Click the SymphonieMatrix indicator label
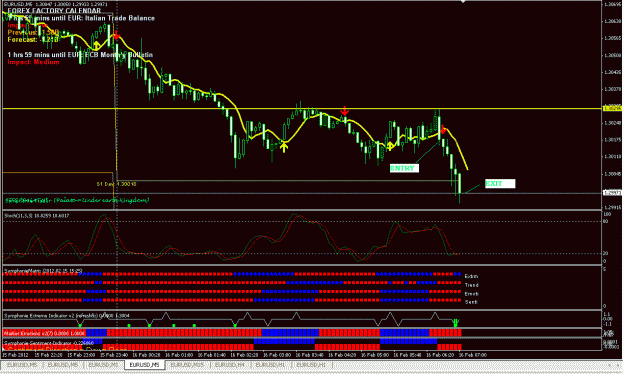Viewport: 625px width, 374px height. (43, 271)
